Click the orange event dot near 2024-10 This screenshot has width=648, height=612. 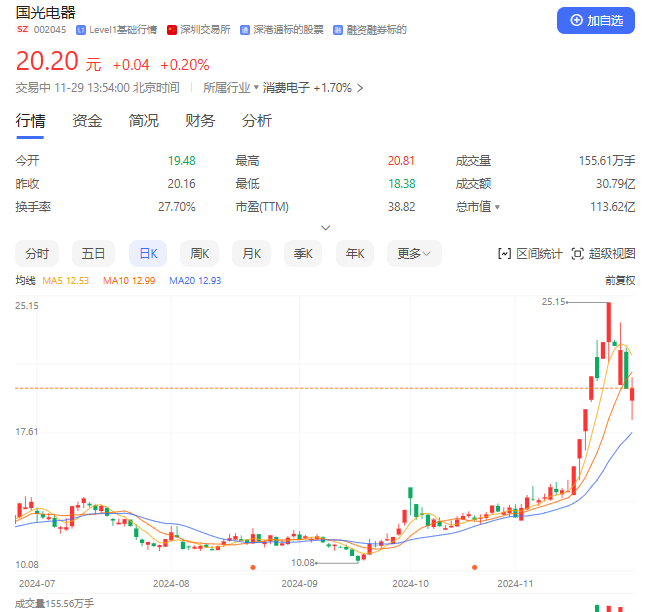(x=474, y=567)
